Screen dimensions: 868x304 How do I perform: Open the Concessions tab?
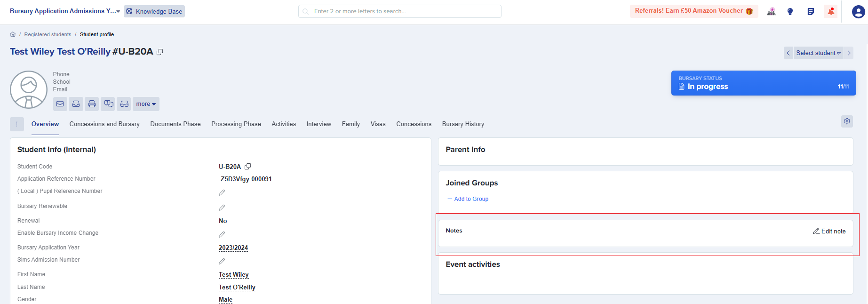pyautogui.click(x=414, y=124)
